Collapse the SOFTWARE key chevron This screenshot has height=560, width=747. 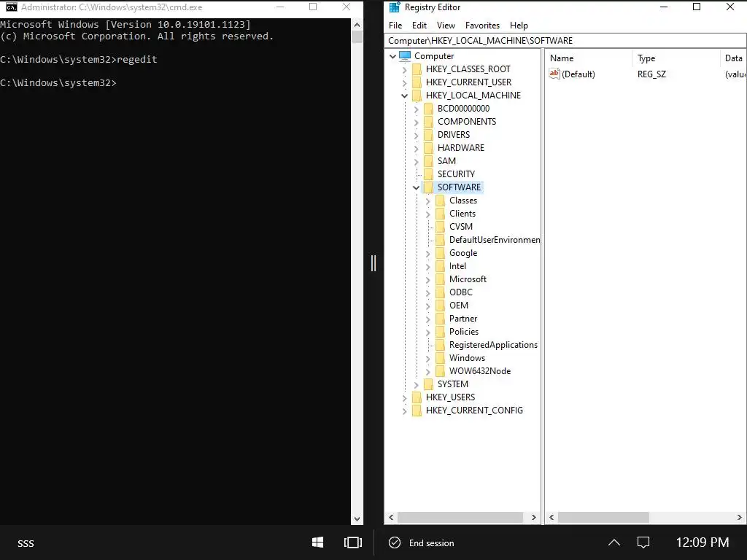[417, 187]
